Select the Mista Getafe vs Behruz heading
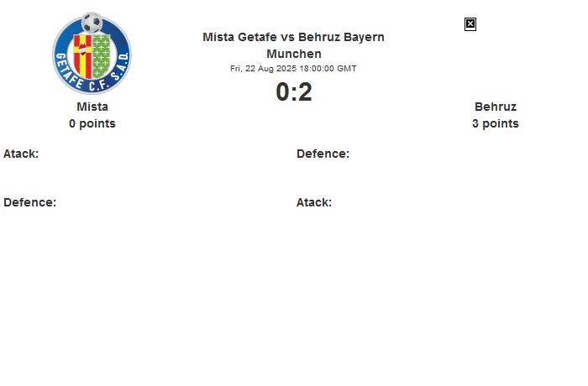Screen dimensions: 588x386 point(294,45)
